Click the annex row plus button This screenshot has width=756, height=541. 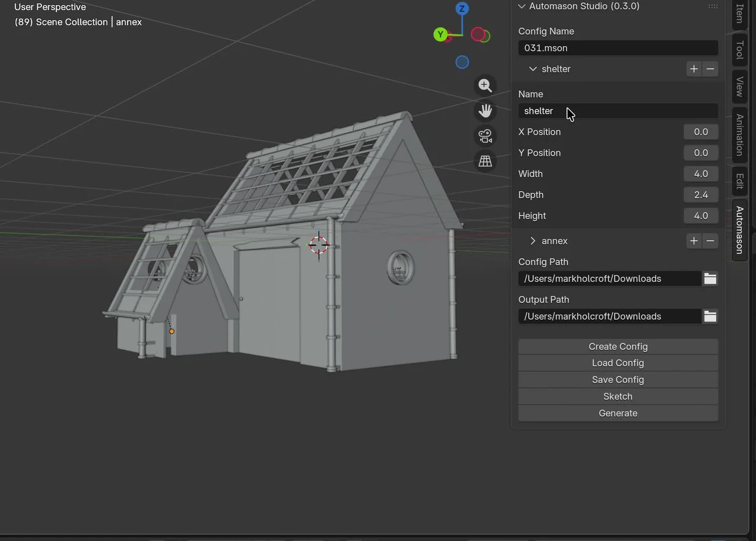(694, 241)
